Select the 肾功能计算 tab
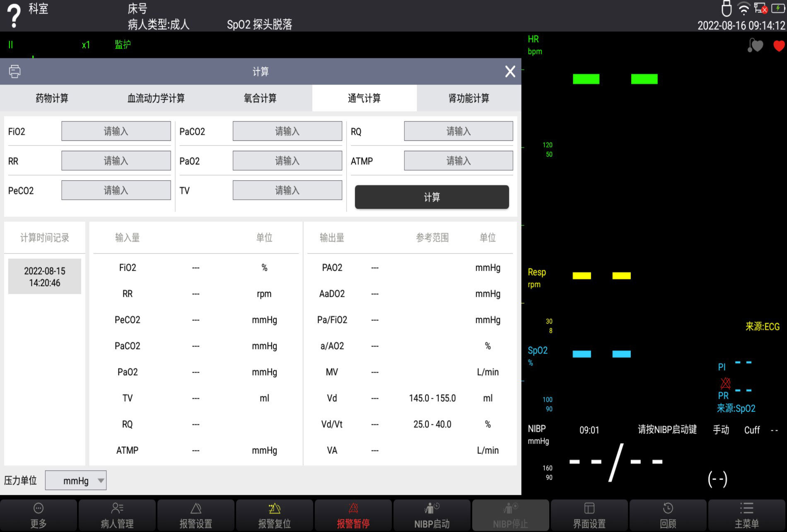 coord(468,98)
